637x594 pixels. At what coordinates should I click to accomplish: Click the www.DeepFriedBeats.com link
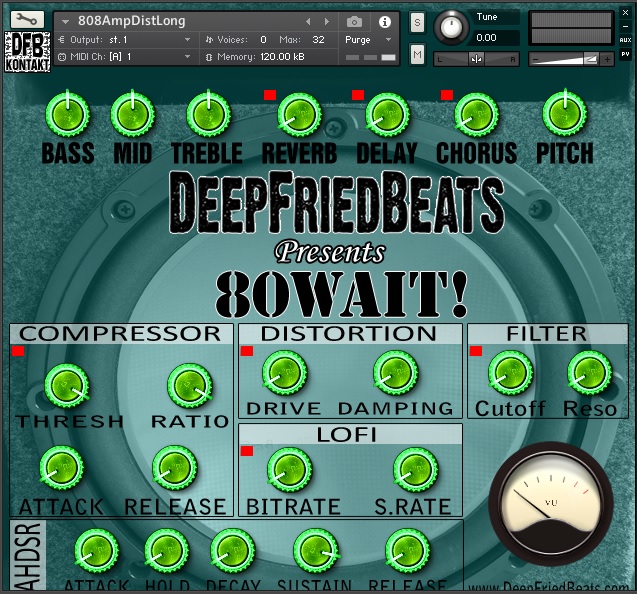click(x=549, y=586)
